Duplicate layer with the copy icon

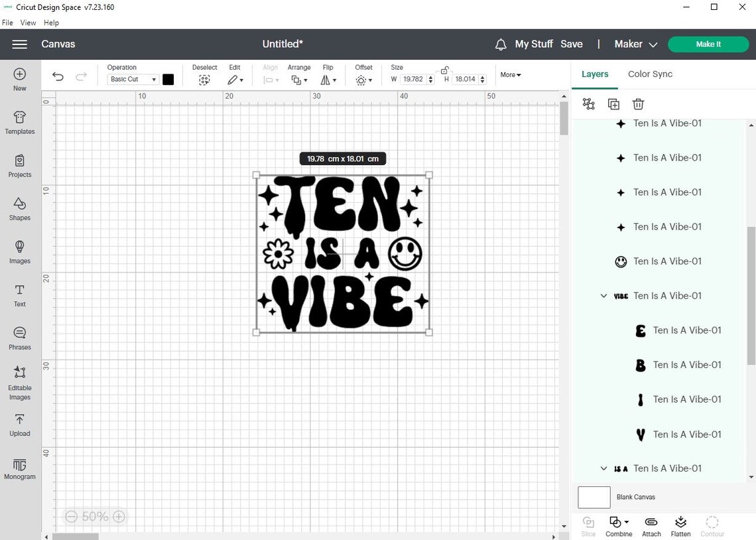click(x=613, y=103)
